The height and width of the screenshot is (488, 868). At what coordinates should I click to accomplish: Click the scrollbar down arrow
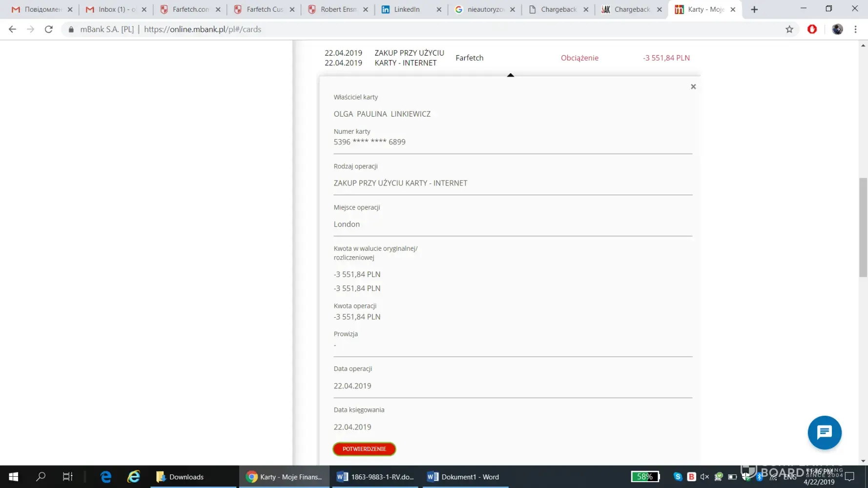[x=863, y=461]
